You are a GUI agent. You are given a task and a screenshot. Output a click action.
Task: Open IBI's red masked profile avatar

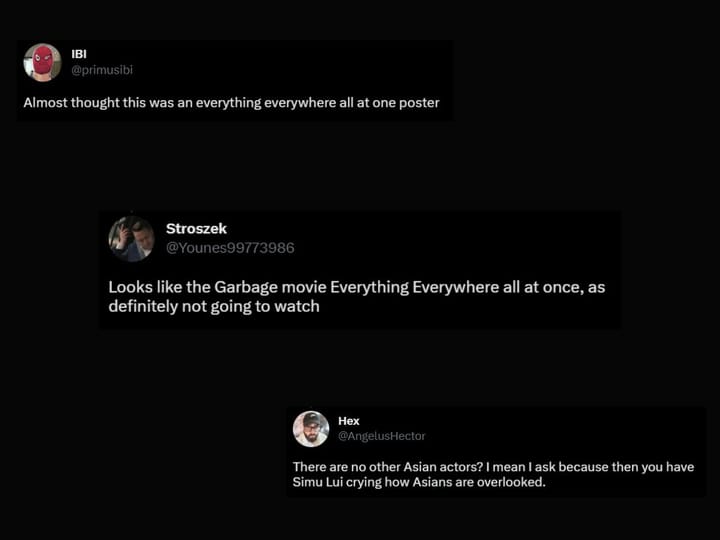pos(42,62)
